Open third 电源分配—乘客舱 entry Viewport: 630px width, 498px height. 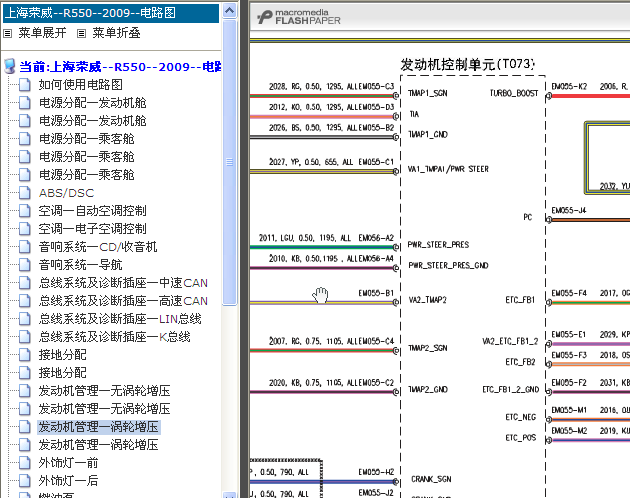pyautogui.click(x=86, y=175)
